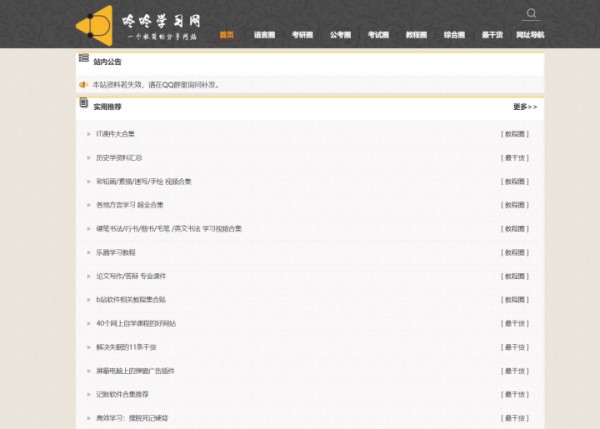Click the 咚咚学习网 site title text

pos(161,21)
